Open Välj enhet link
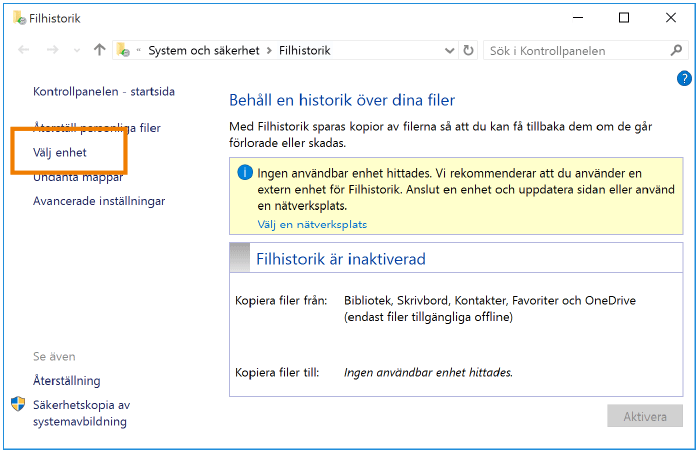This screenshot has width=700, height=454. [60, 153]
